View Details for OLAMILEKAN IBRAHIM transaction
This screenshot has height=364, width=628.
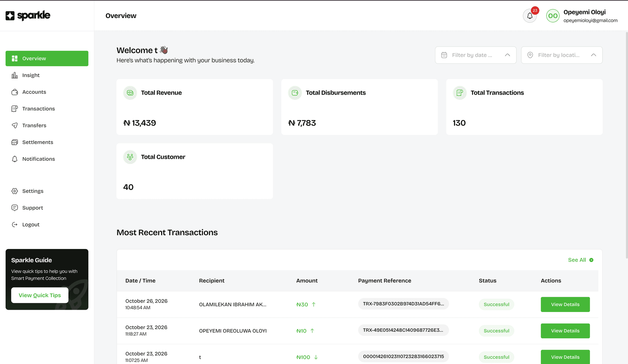click(565, 305)
